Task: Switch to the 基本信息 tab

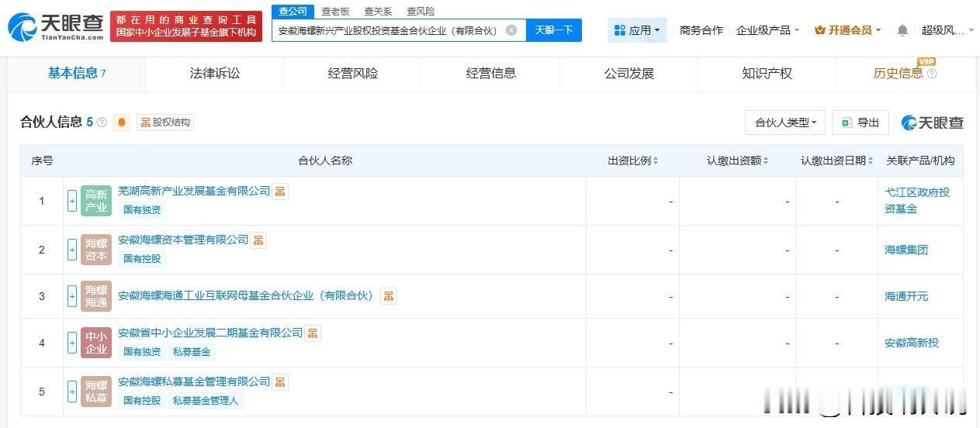Action: [77, 74]
